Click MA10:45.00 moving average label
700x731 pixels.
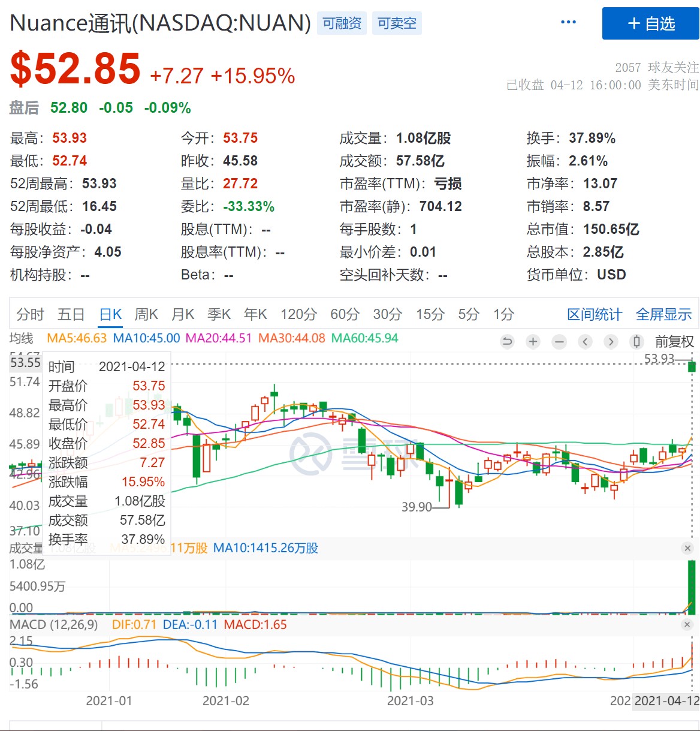(146, 338)
